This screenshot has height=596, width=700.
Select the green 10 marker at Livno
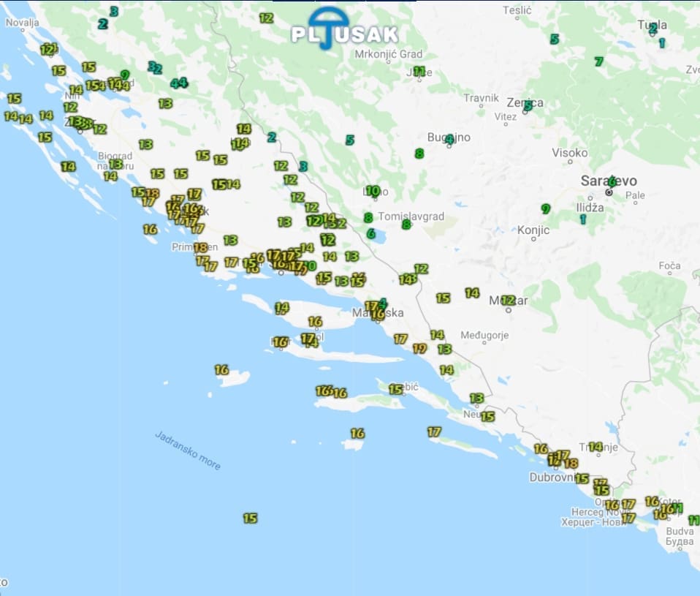373,191
